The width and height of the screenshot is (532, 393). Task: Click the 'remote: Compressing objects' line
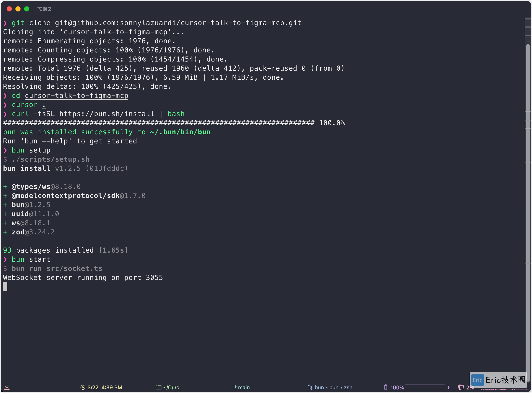pyautogui.click(x=115, y=59)
